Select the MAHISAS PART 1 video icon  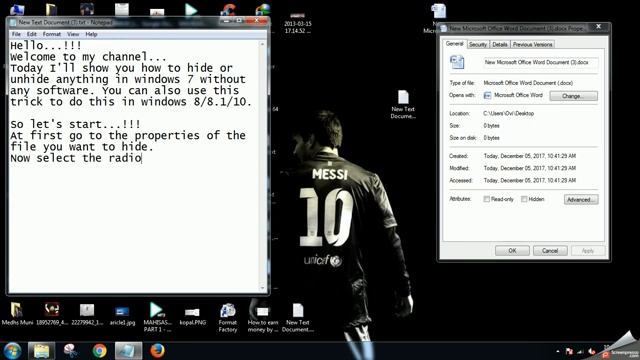157,316
